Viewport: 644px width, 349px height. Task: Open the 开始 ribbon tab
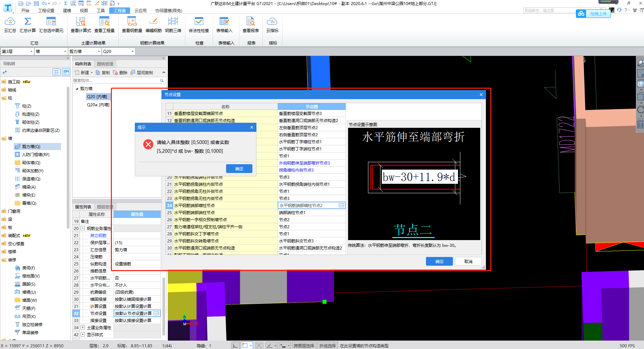tap(25, 10)
